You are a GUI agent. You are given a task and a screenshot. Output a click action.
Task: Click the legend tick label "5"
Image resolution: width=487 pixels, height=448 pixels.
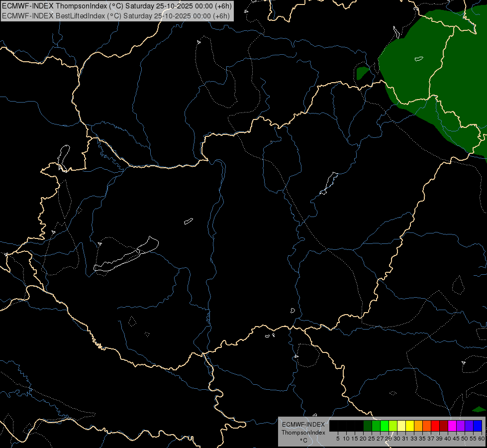338,439
